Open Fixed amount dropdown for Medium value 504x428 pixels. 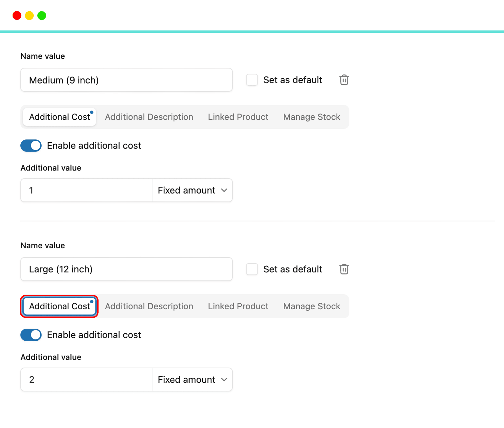(192, 190)
